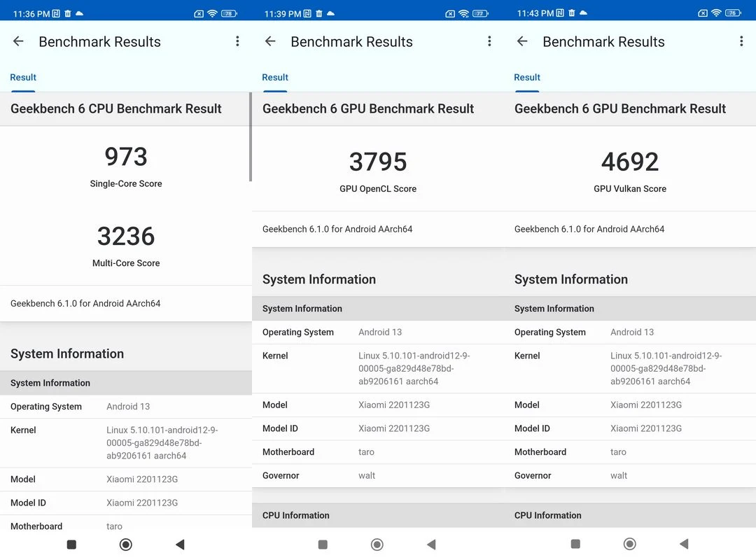The width and height of the screenshot is (756, 560).
Task: Click scrollbar on CPU benchmark screen
Action: click(x=250, y=137)
